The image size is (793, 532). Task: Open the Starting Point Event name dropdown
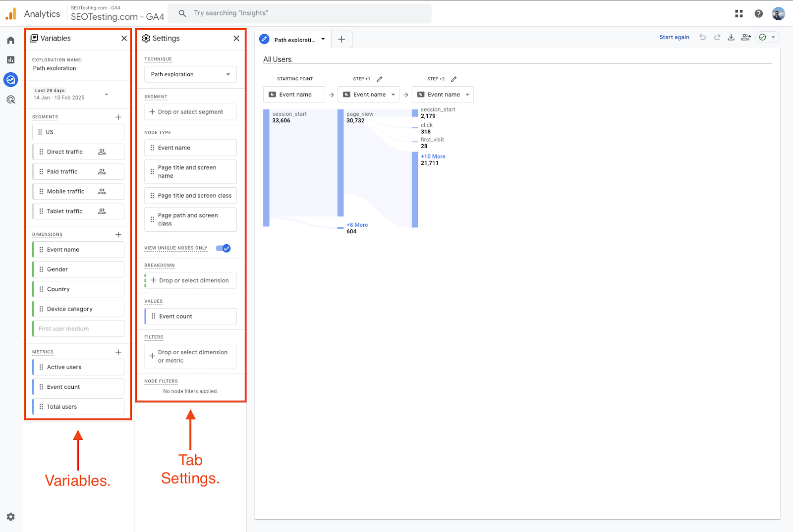click(294, 94)
